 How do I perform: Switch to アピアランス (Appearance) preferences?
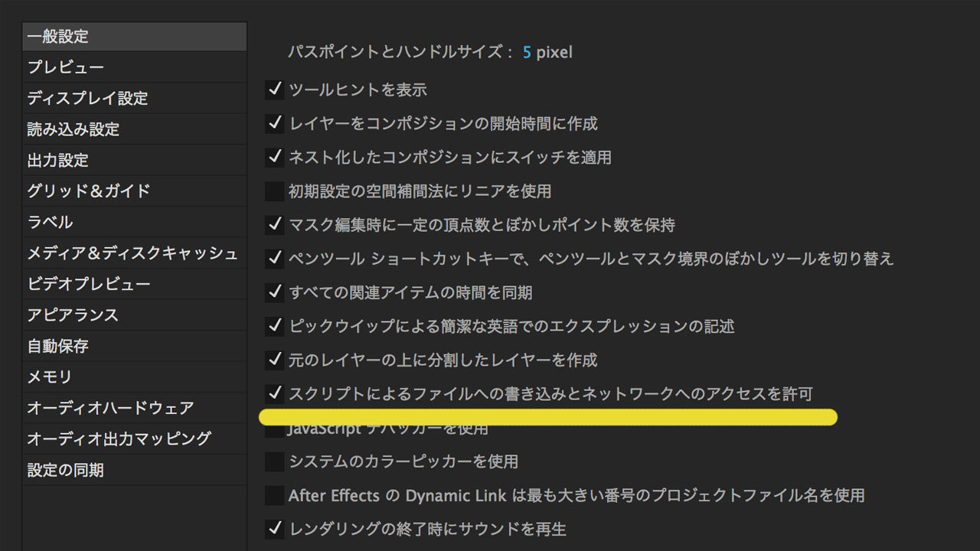pos(73,315)
